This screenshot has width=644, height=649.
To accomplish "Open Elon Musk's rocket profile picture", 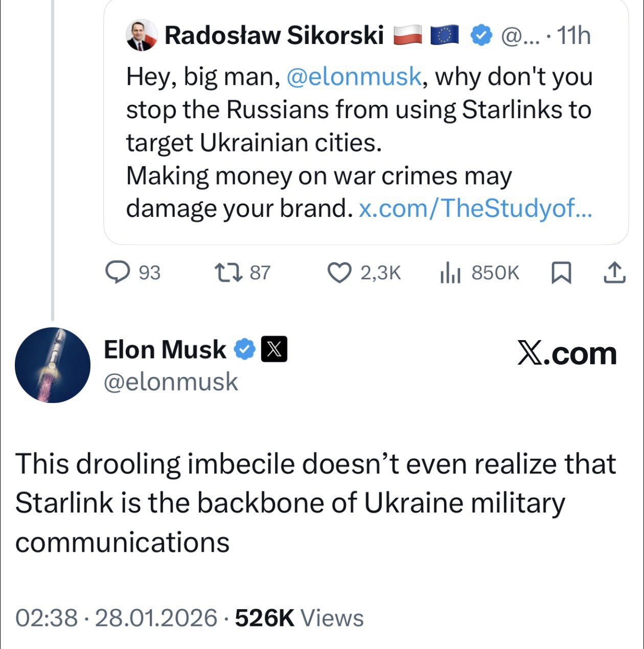I will pos(53,365).
